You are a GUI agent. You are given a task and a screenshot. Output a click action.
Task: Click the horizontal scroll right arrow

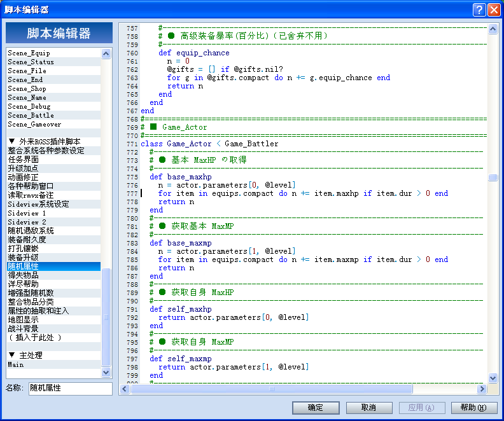(482, 389)
